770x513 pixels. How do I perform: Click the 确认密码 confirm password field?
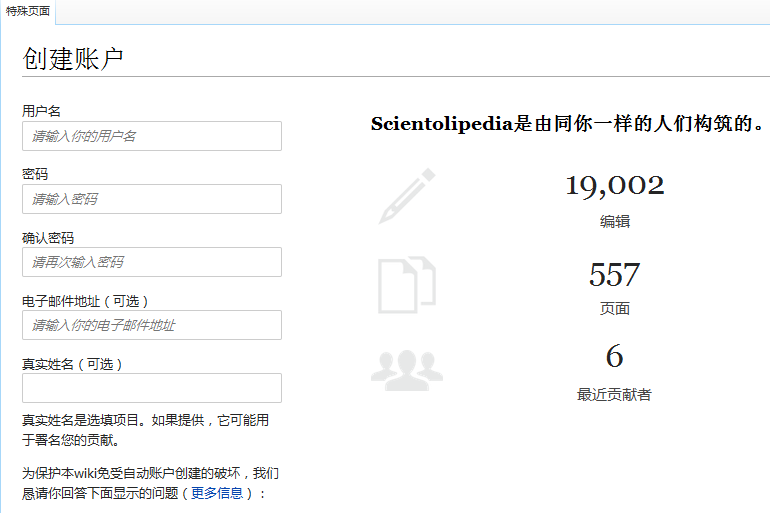click(152, 262)
